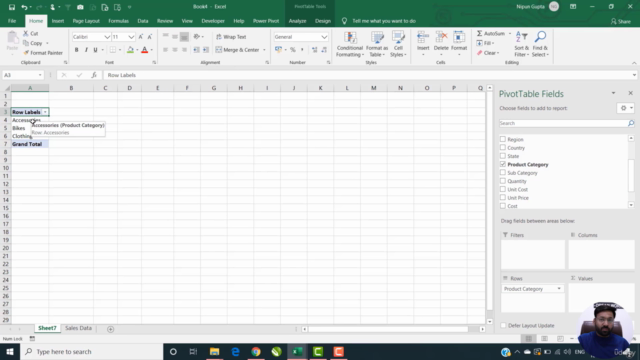Click the formula bar showing Row Labels
This screenshot has width=640, height=360.
click(x=369, y=75)
